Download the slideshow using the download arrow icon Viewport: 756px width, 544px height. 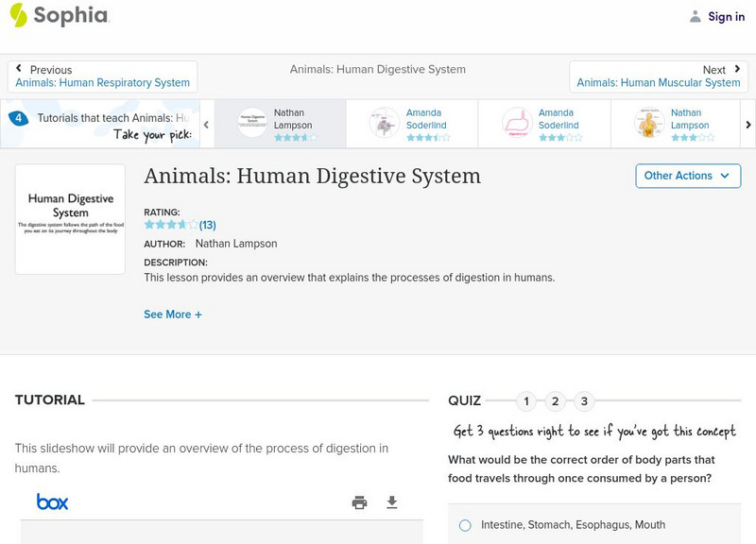click(391, 502)
